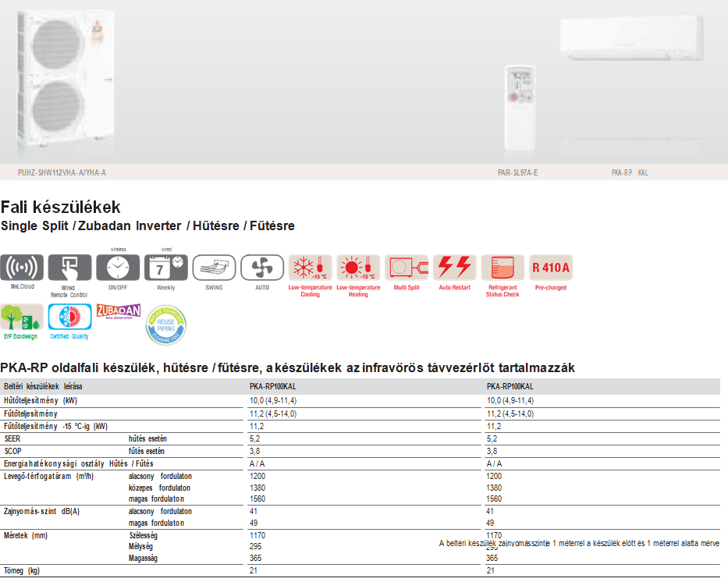728x582 pixels.
Task: Click first column SEER value 5,2
Action: coord(254,438)
